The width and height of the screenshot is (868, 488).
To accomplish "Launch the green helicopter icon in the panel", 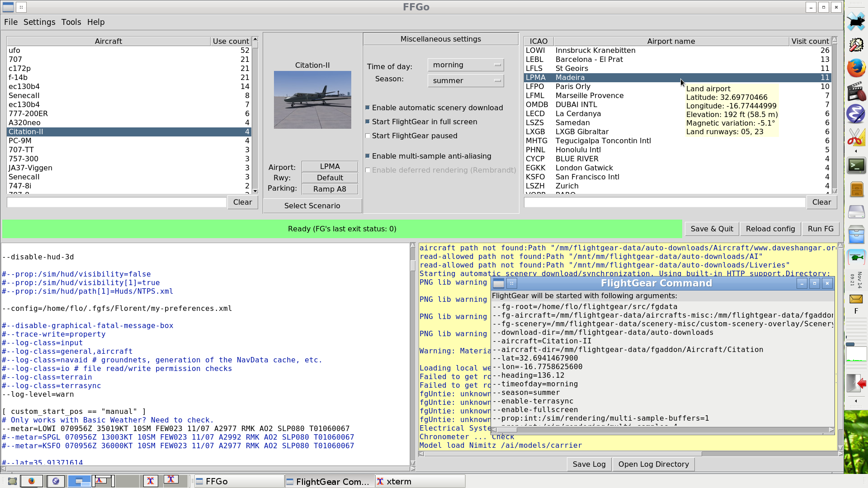I will [x=856, y=258].
